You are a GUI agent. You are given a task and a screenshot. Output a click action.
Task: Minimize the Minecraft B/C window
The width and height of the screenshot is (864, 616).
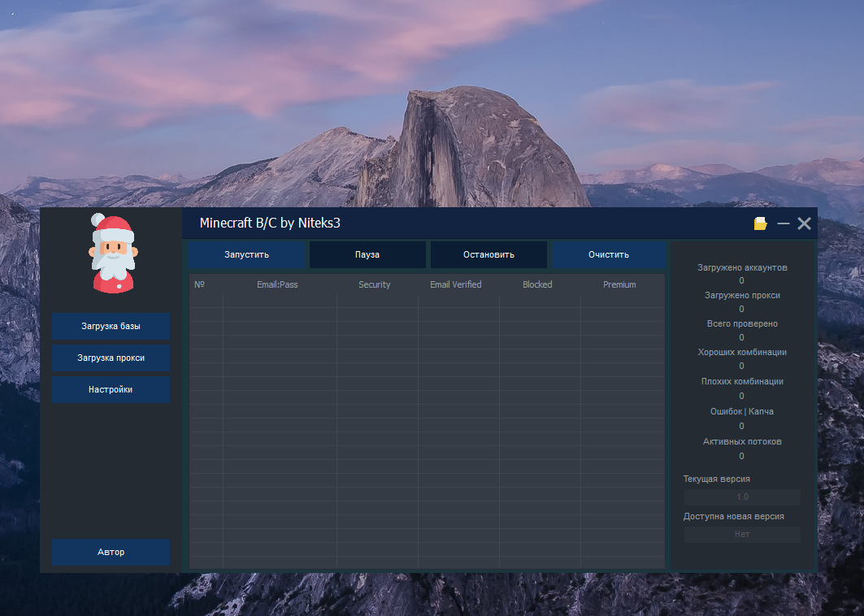(x=783, y=223)
